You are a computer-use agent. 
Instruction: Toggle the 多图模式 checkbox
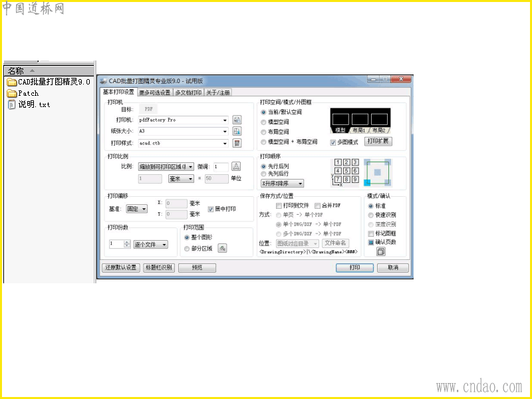pyautogui.click(x=333, y=142)
